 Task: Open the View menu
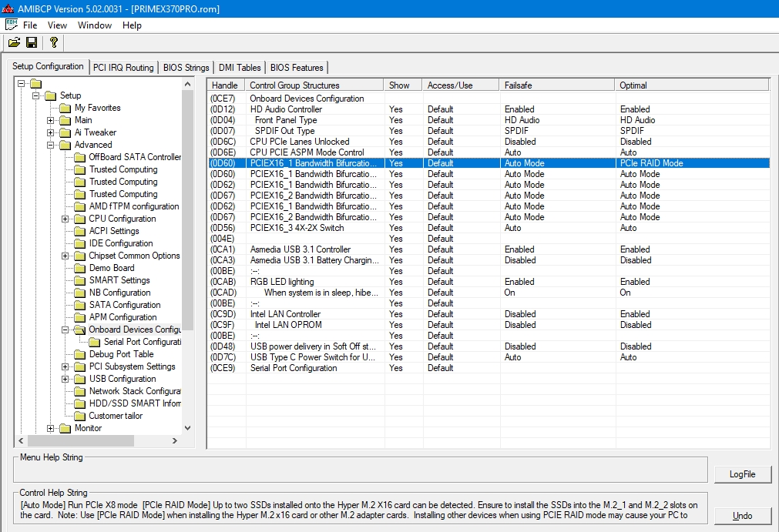click(57, 25)
